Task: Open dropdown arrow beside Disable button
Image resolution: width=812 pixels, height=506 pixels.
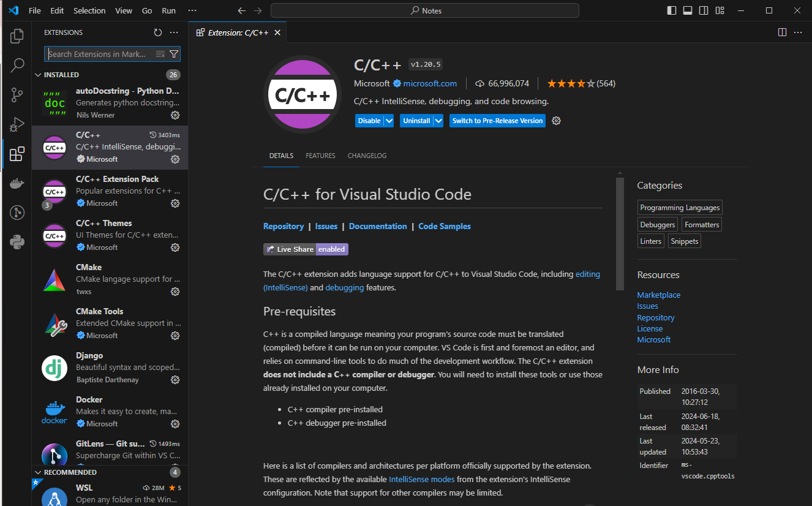Action: pyautogui.click(x=389, y=121)
